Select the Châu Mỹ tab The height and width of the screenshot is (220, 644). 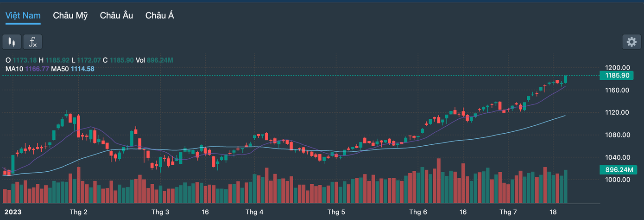click(70, 15)
